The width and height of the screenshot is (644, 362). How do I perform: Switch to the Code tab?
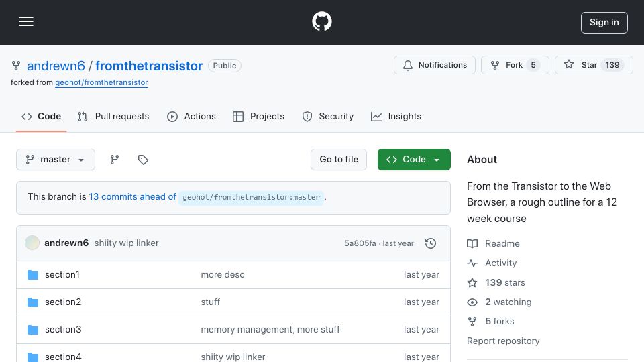pos(41,117)
